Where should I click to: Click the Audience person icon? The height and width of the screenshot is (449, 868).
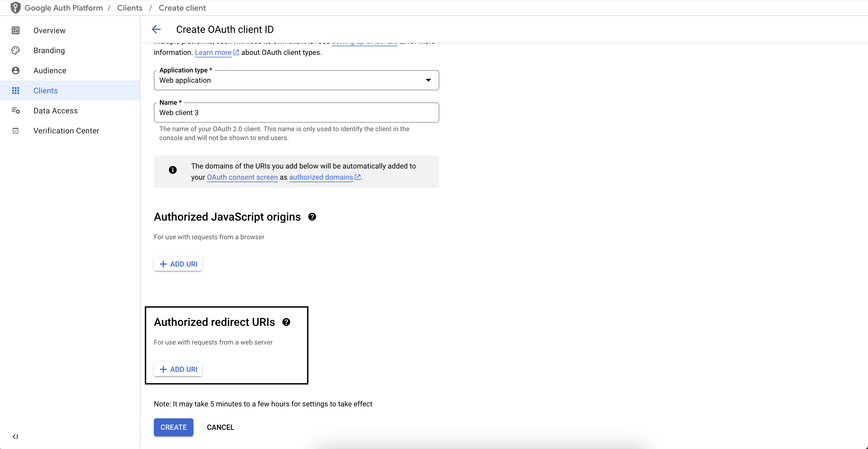(x=16, y=70)
